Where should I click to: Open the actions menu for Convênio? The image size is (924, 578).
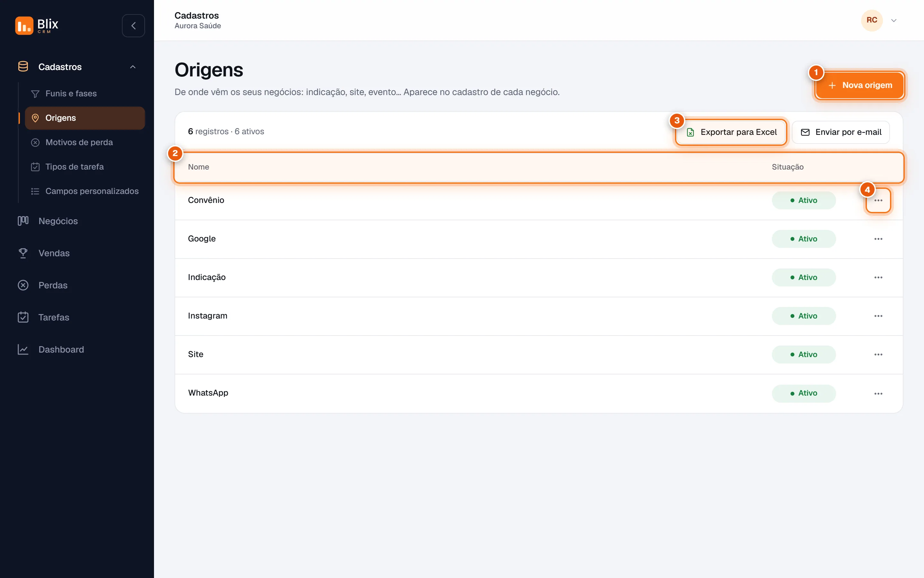coord(878,200)
